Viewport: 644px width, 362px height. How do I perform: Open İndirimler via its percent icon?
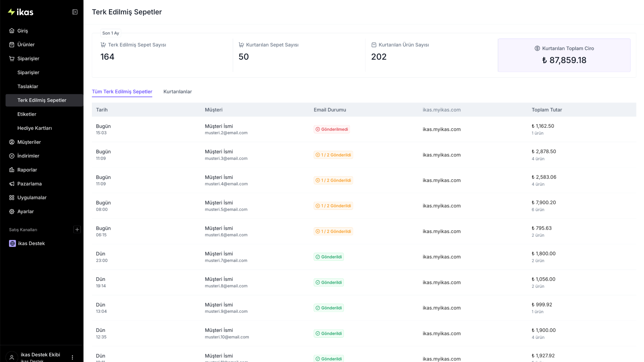[x=12, y=156]
